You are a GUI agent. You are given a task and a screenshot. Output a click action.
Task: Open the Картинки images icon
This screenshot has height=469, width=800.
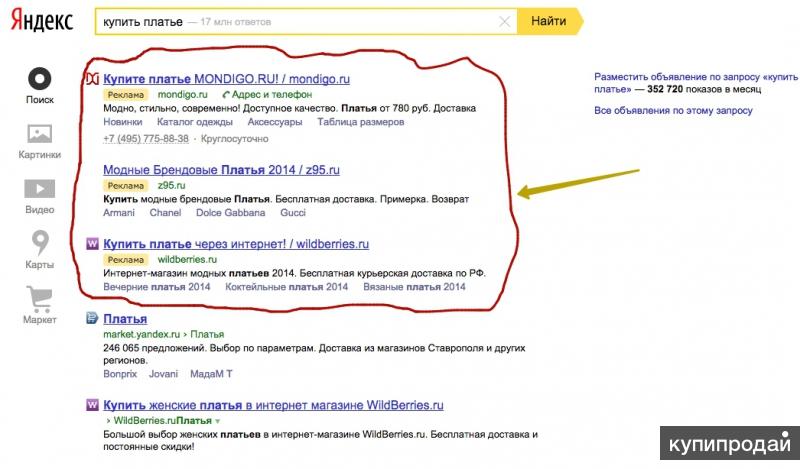click(x=39, y=134)
